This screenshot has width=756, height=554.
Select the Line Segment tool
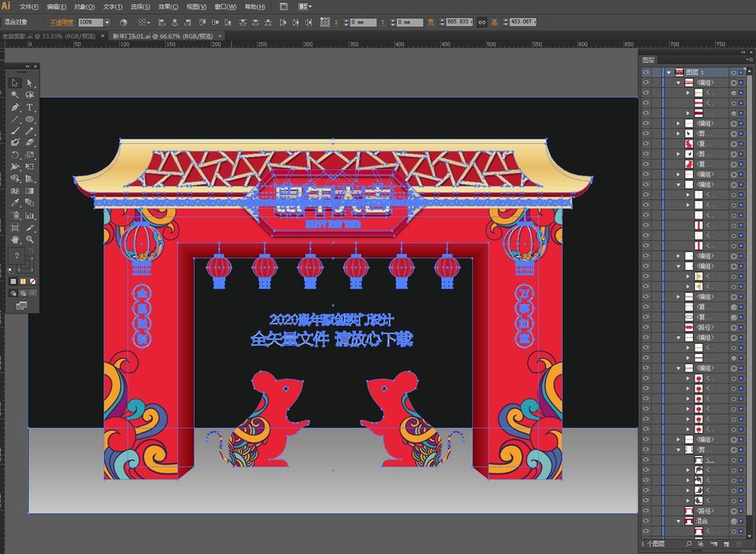point(15,119)
